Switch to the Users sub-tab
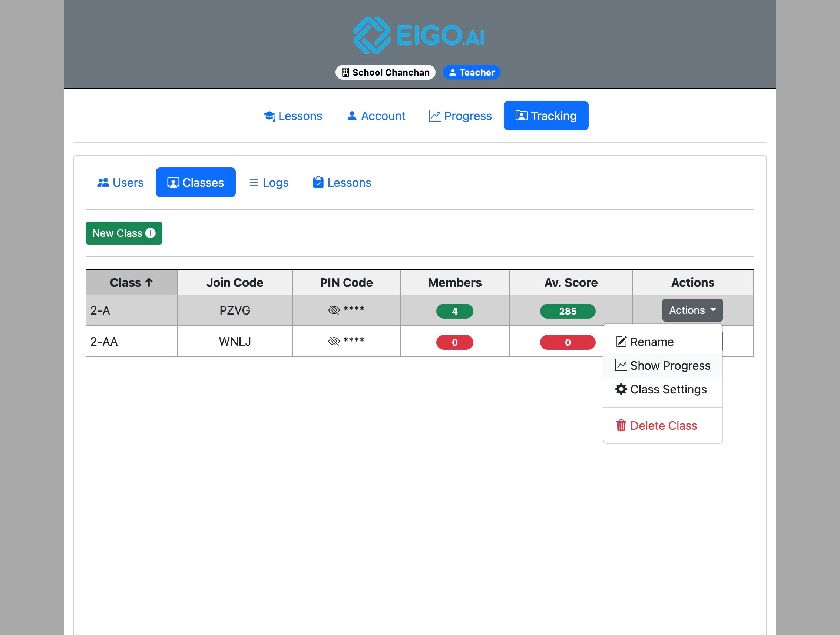The image size is (840, 635). coord(120,183)
